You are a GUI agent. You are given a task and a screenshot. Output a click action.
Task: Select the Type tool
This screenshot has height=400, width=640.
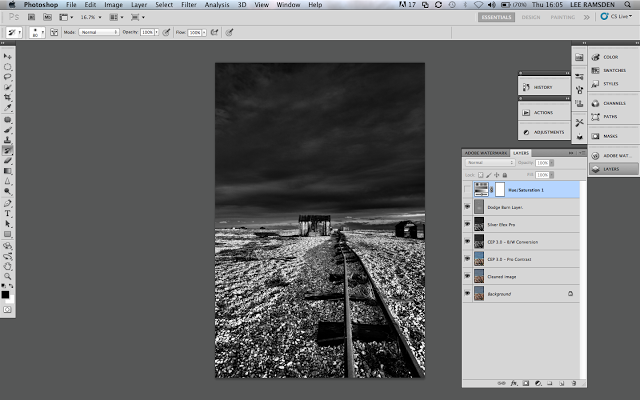(7, 213)
